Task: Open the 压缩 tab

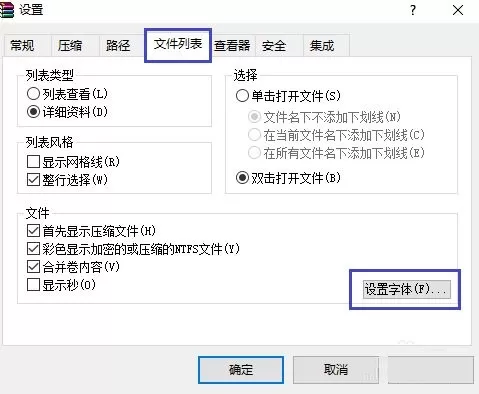Action: (70, 45)
